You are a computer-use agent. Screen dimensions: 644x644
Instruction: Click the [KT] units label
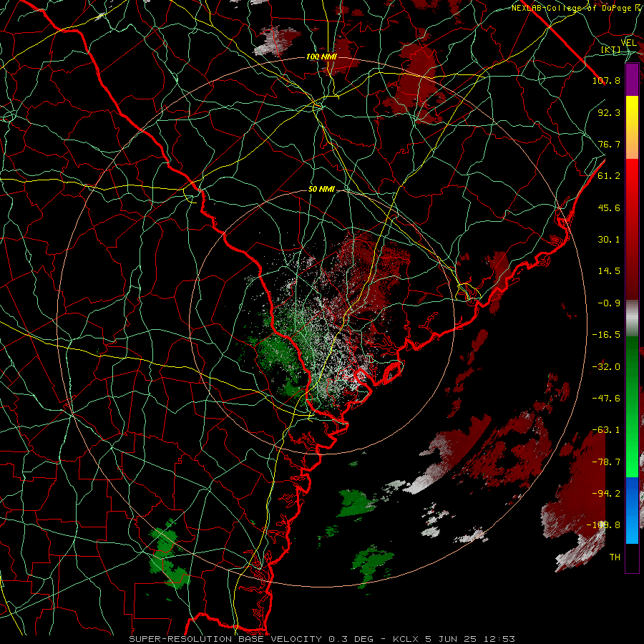click(x=610, y=49)
